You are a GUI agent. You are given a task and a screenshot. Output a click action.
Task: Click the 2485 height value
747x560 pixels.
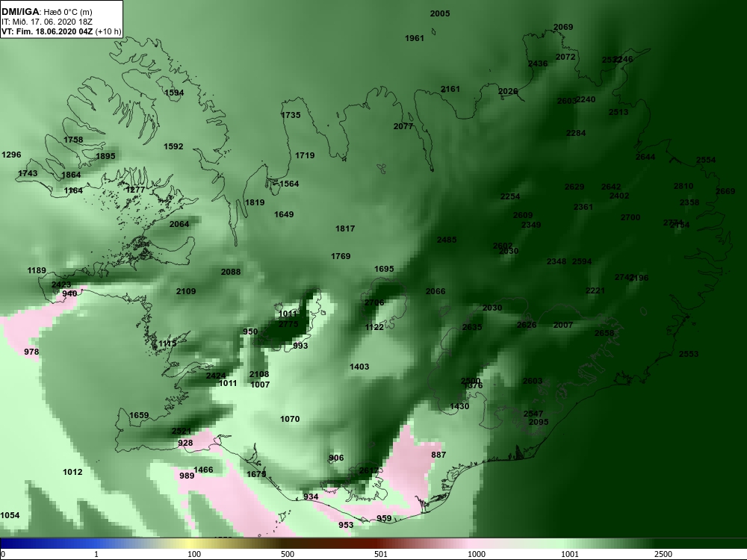pos(447,240)
